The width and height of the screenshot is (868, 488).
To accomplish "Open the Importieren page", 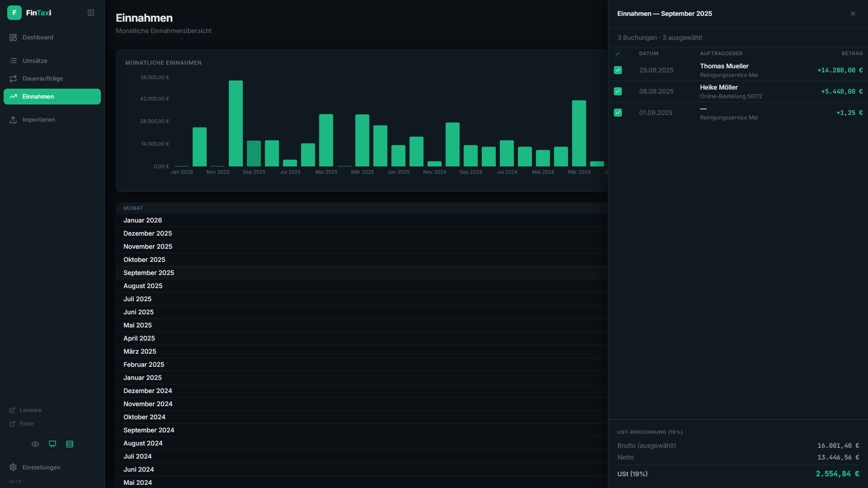I will (39, 120).
